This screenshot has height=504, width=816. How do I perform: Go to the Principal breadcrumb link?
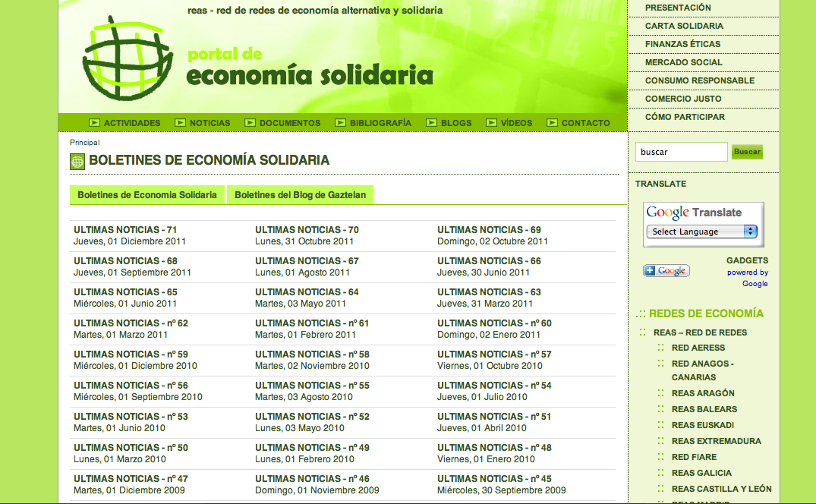point(85,142)
